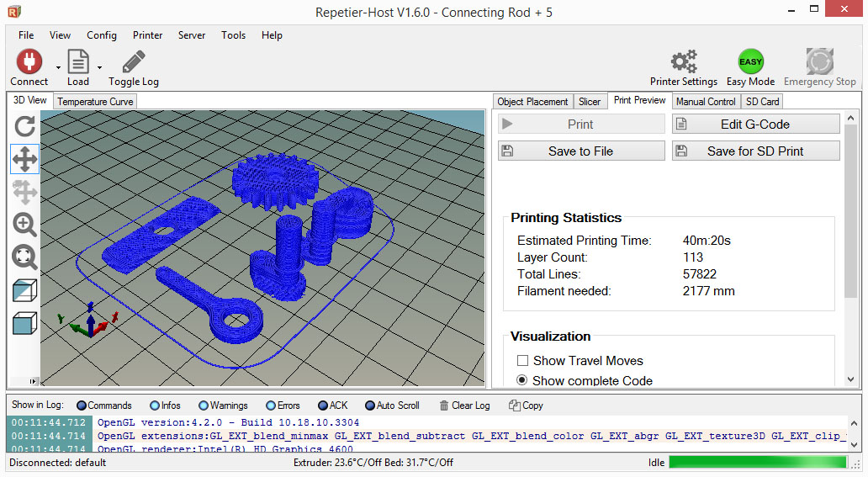
Task: Select the Rotate view tool
Action: pos(25,126)
